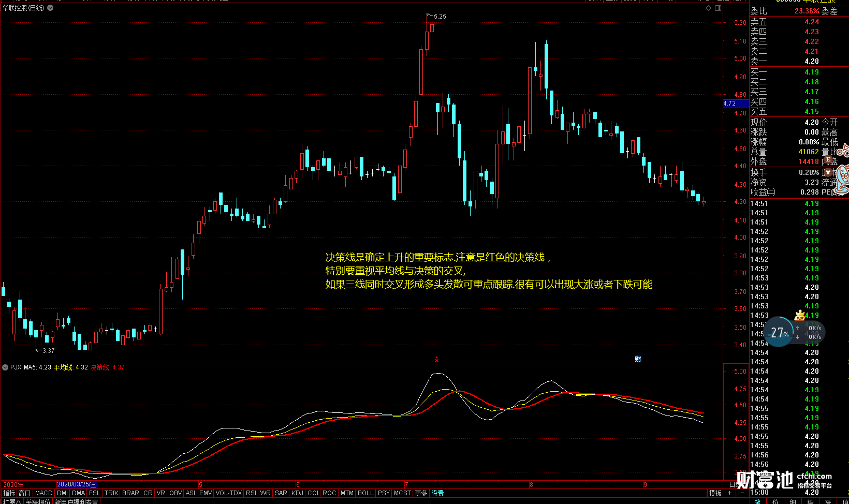Open the 窗口 tab
849x504 pixels.
(x=24, y=493)
